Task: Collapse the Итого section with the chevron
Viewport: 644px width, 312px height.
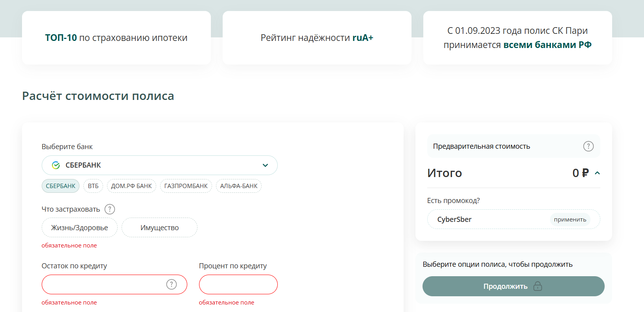Action: [597, 173]
